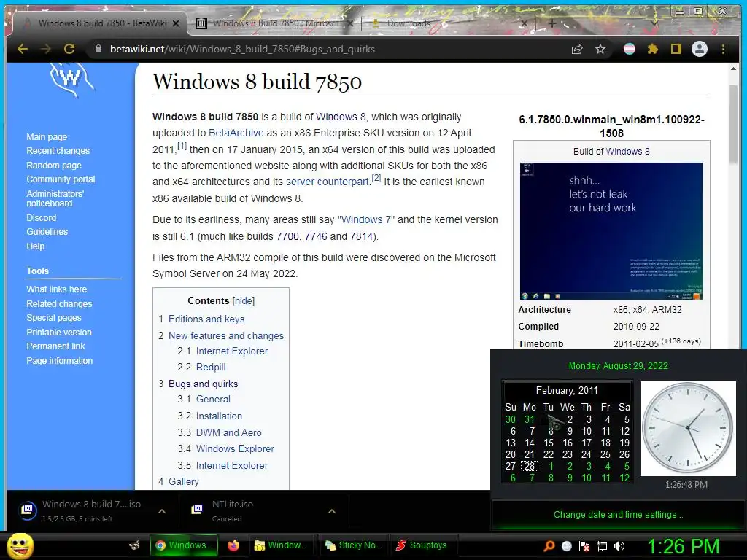747x560 pixels.
Task: Open the smiley Start button
Action: (x=20, y=545)
